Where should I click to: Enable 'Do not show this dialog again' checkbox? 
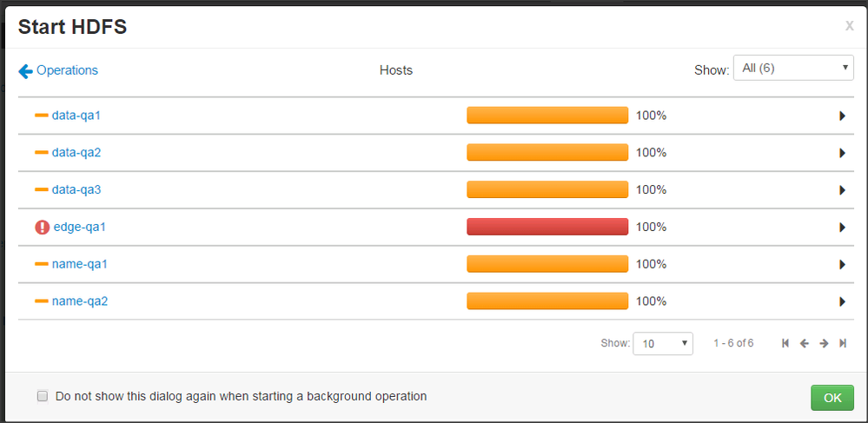tap(42, 396)
